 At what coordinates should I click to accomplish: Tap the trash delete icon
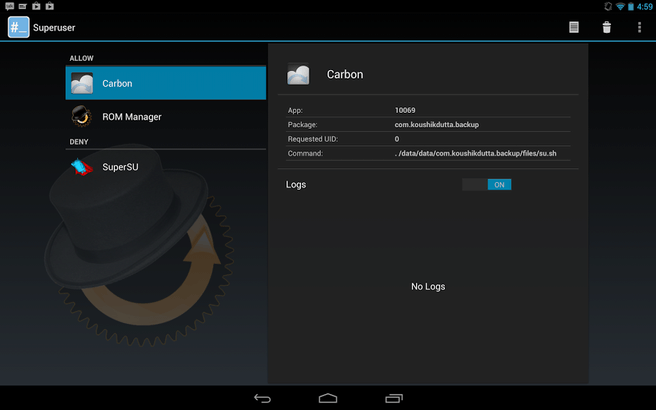tap(606, 27)
